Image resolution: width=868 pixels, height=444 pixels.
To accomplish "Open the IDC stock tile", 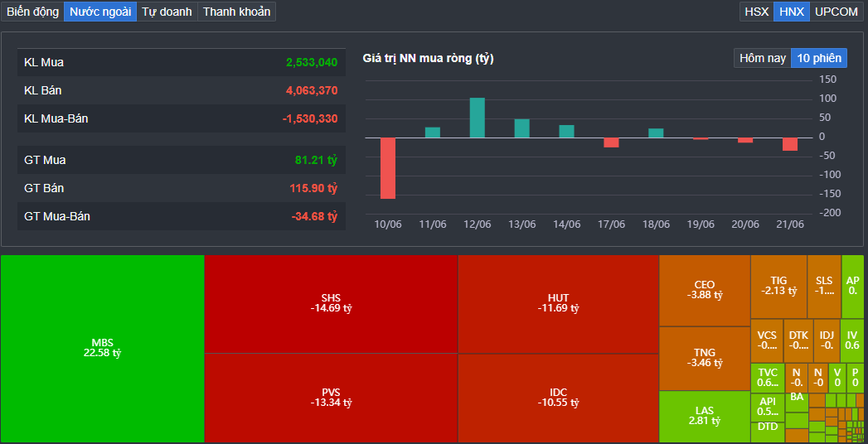I will (558, 398).
